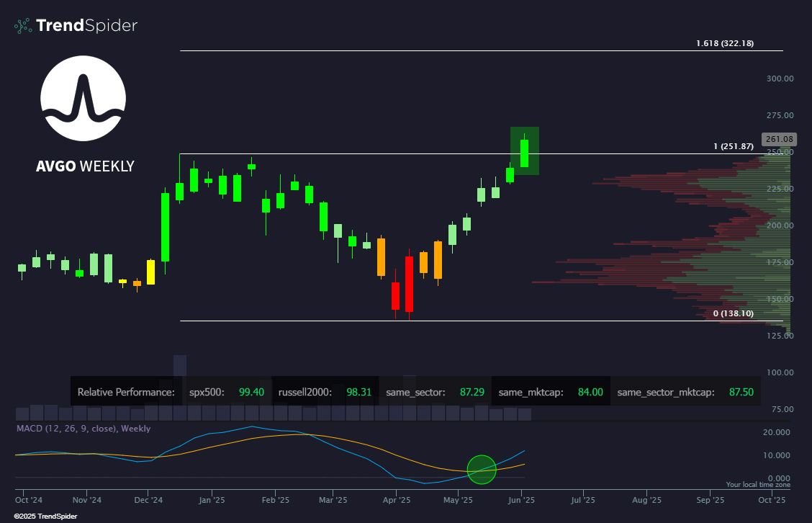The width and height of the screenshot is (812, 523).
Task: Click the AVGO WEEKLY title text
Action: [85, 166]
